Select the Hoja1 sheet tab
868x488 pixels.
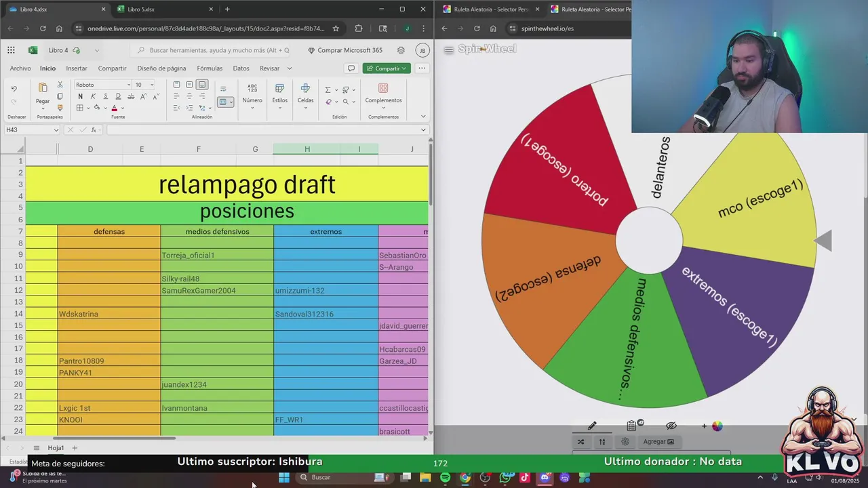pyautogui.click(x=56, y=448)
